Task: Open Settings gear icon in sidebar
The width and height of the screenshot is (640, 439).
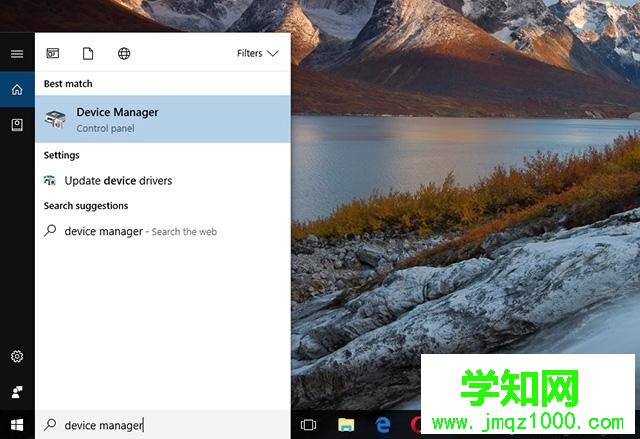Action: tap(17, 356)
